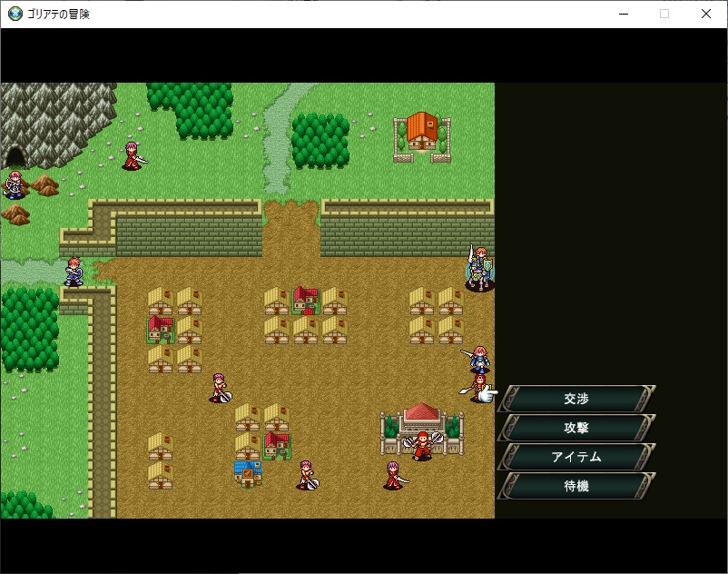Select the 交渉 command
The image size is (728, 574).
coord(576,399)
